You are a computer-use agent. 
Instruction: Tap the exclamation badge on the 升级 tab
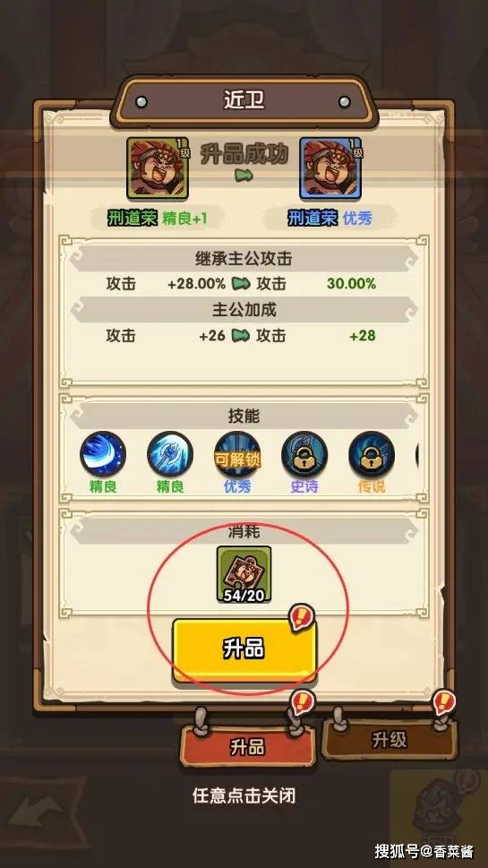pyautogui.click(x=444, y=702)
